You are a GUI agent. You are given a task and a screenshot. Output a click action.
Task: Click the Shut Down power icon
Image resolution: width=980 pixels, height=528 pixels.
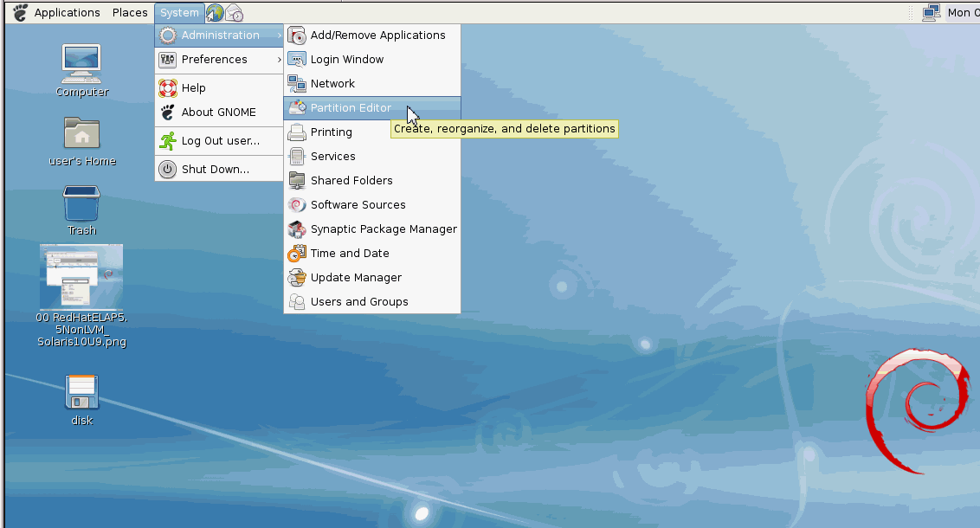(x=167, y=170)
